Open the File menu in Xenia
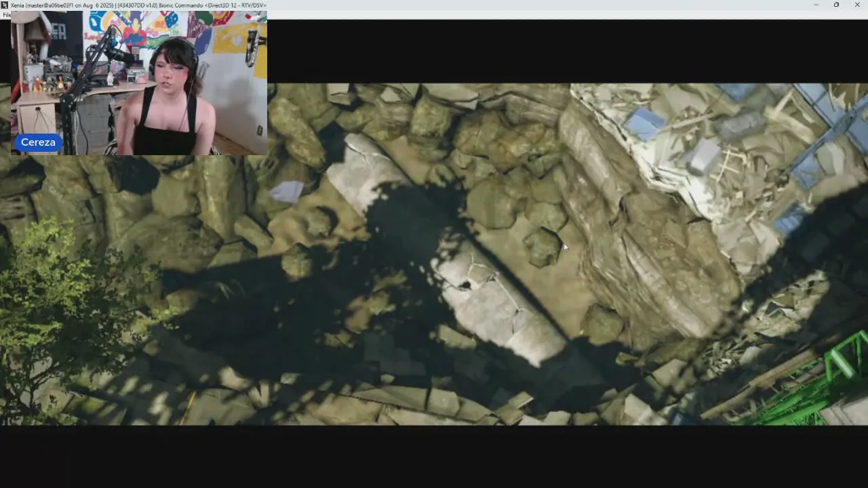This screenshot has width=868, height=488. (x=5, y=15)
